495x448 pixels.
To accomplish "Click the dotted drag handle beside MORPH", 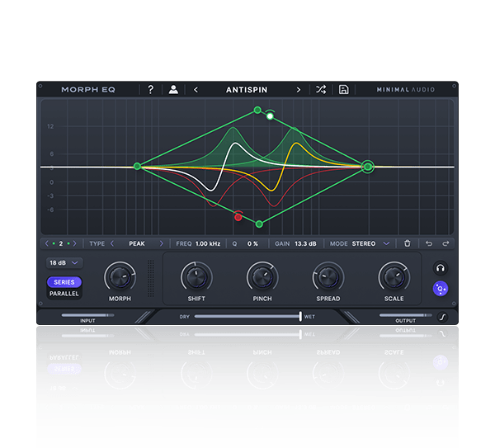I will coord(151,278).
